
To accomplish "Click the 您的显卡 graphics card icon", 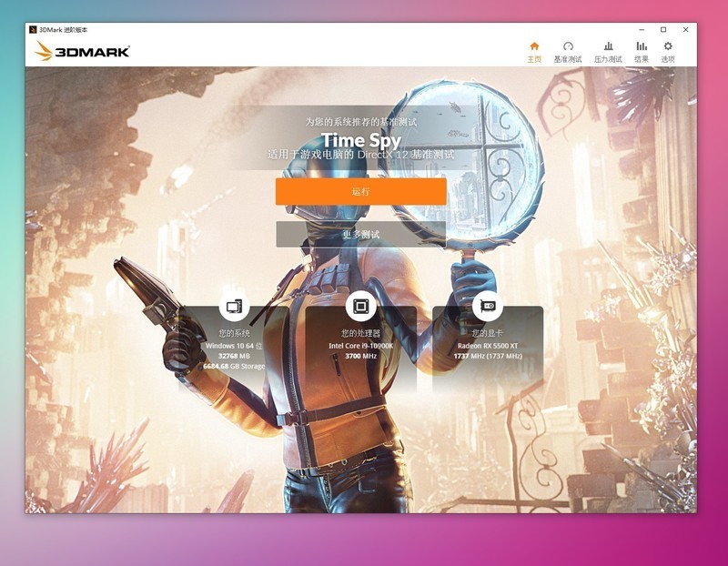I will click(x=488, y=307).
